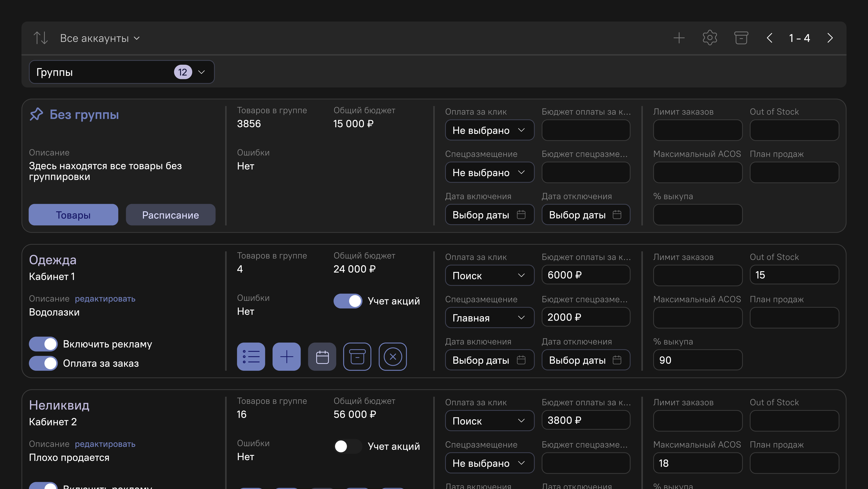This screenshot has height=489, width=868.
Task: Click редактировать link for Одежда description
Action: [105, 299]
